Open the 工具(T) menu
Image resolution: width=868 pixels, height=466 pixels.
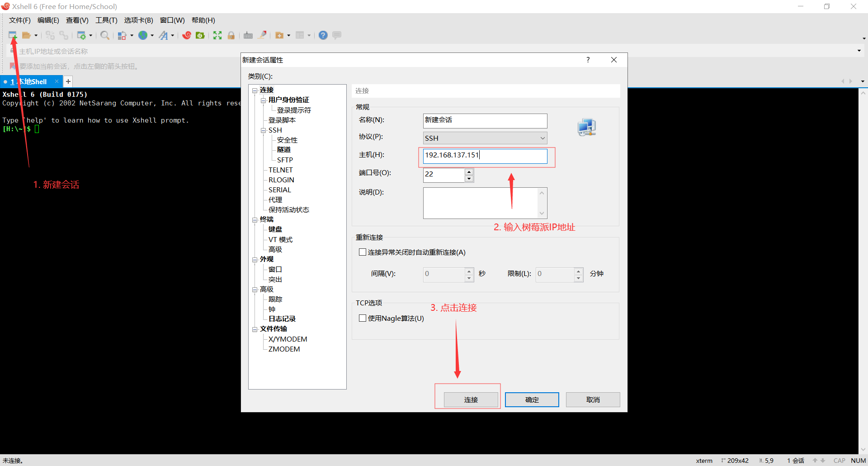pos(106,20)
